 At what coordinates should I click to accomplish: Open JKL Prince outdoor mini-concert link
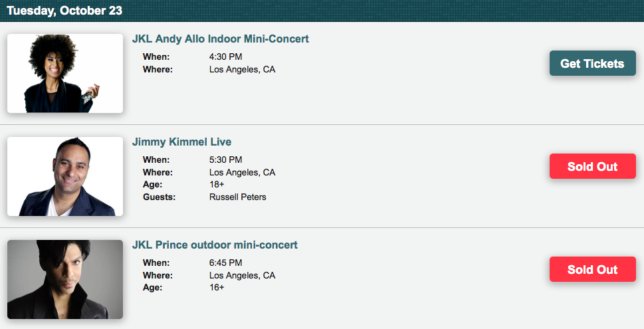click(215, 245)
